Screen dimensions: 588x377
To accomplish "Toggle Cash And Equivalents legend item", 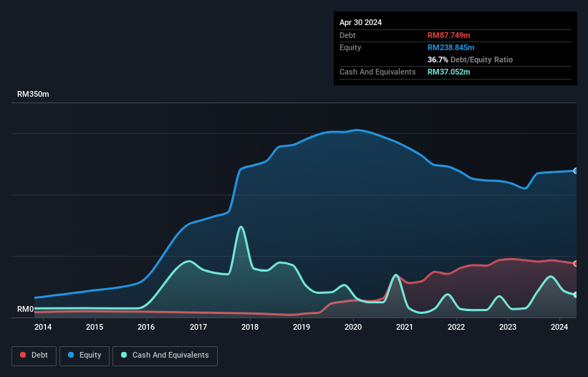I will pyautogui.click(x=165, y=355).
